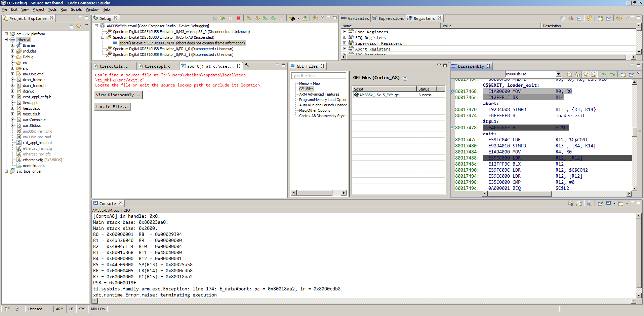Click the Restart icon in Debug toolbar
The image size is (644, 316).
point(305,18)
